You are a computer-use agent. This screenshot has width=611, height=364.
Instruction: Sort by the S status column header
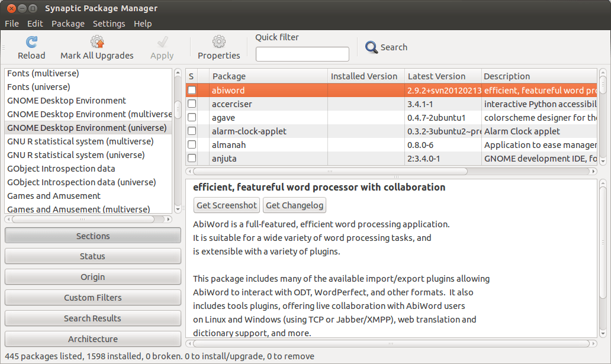pos(192,76)
